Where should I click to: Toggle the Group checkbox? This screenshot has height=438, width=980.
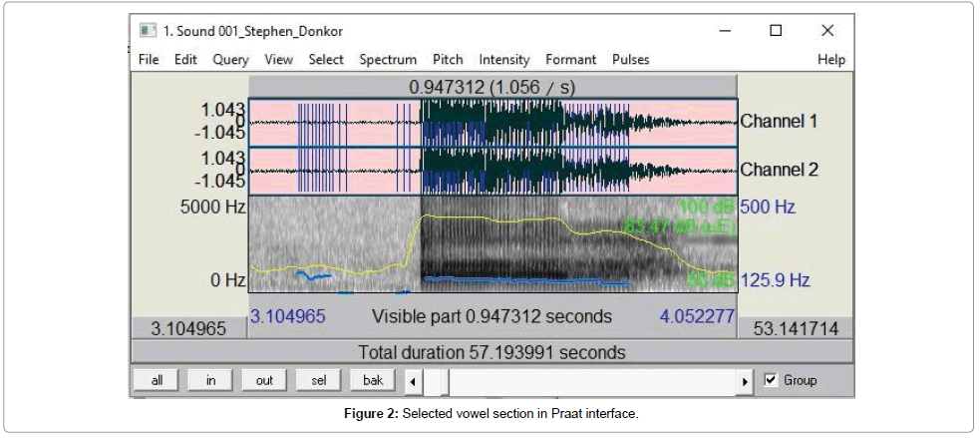coord(771,380)
